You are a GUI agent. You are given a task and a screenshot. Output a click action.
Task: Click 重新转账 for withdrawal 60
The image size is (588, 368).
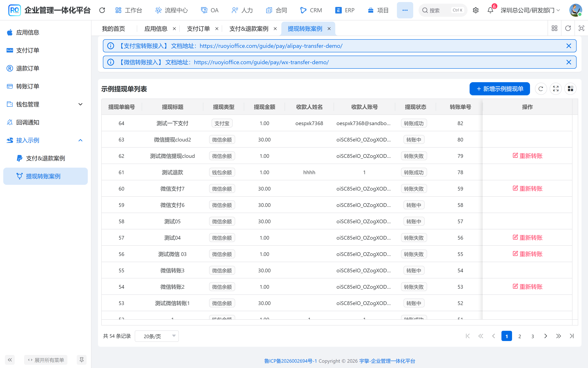(528, 188)
